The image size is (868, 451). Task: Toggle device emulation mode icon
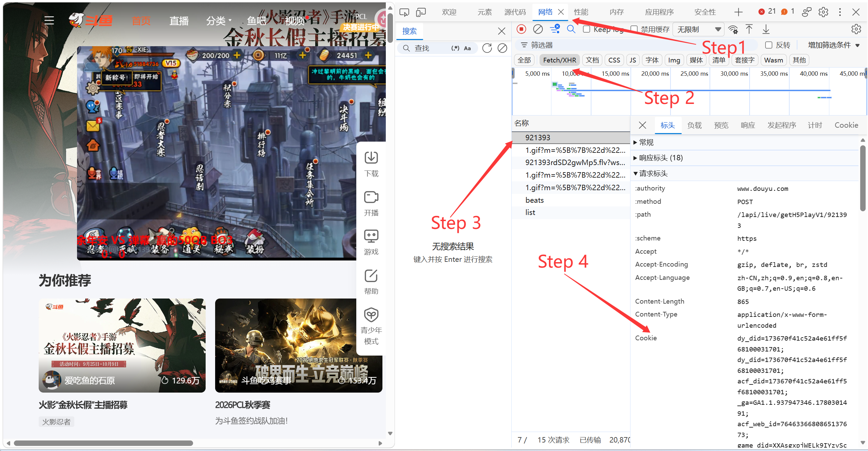(x=421, y=13)
